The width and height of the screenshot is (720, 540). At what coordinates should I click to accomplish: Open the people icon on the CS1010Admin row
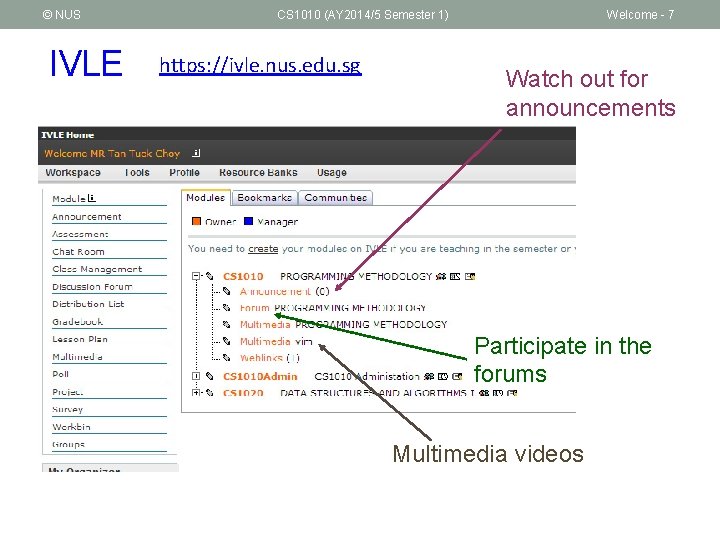pos(429,377)
